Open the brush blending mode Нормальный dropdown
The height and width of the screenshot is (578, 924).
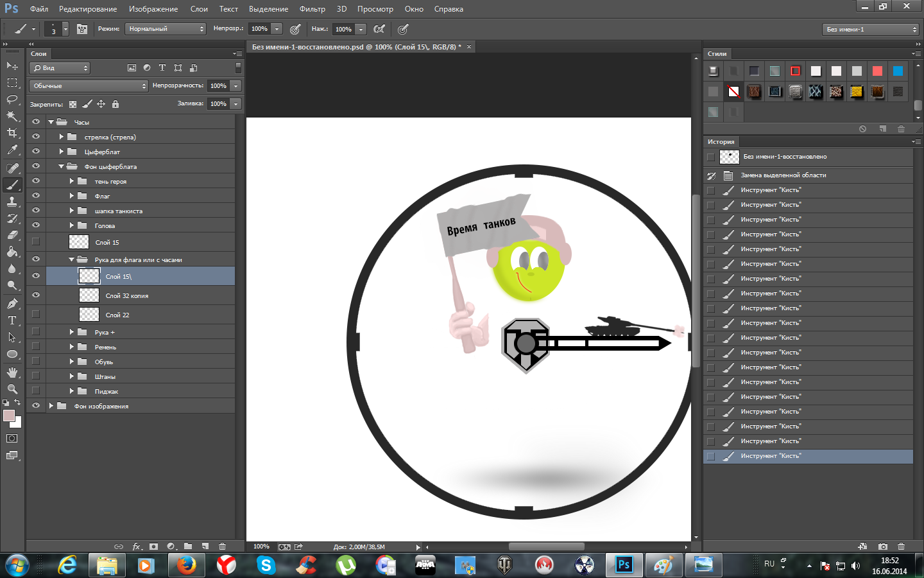point(166,29)
